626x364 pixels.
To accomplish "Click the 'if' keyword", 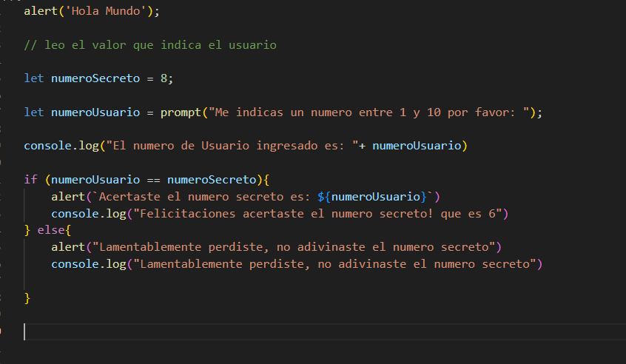I will [31, 179].
